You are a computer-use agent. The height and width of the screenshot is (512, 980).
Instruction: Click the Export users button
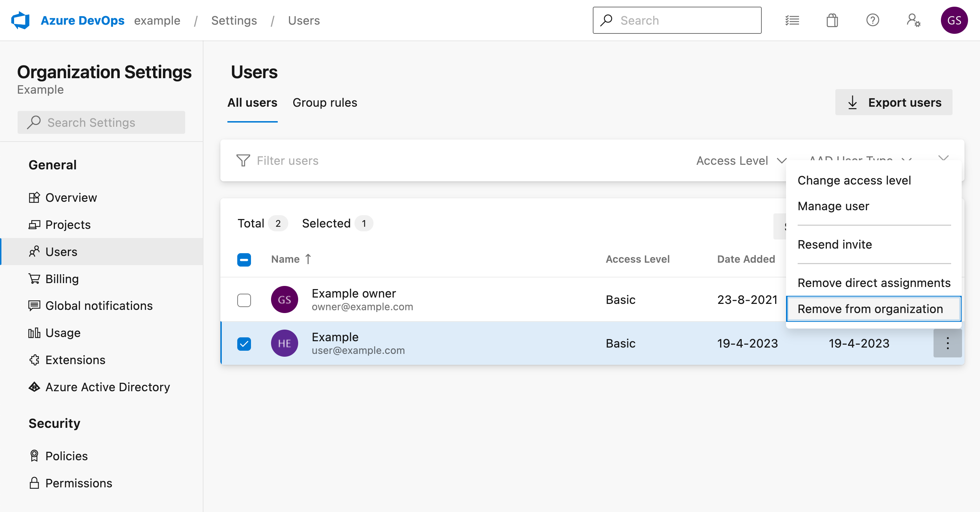click(893, 102)
